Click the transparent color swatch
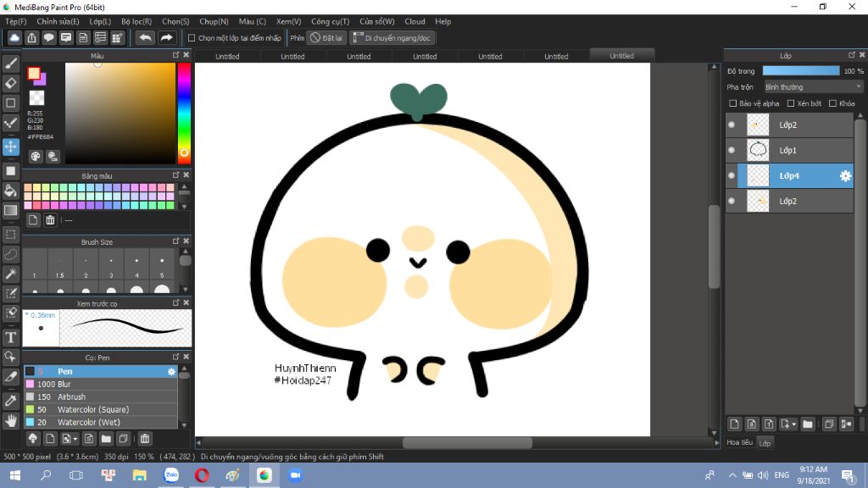 (36, 98)
